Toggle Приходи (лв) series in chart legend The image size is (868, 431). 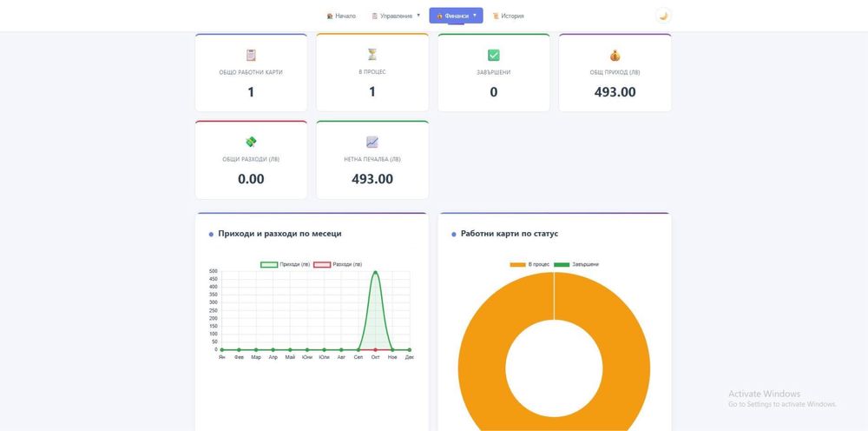[285, 264]
